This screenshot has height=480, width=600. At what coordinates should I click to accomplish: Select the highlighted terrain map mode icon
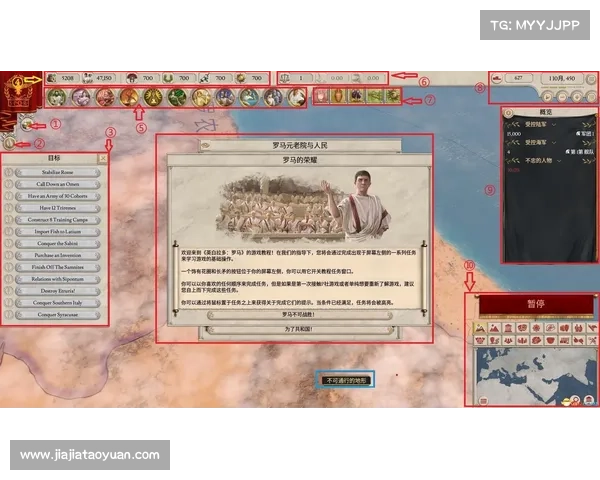coord(480,328)
